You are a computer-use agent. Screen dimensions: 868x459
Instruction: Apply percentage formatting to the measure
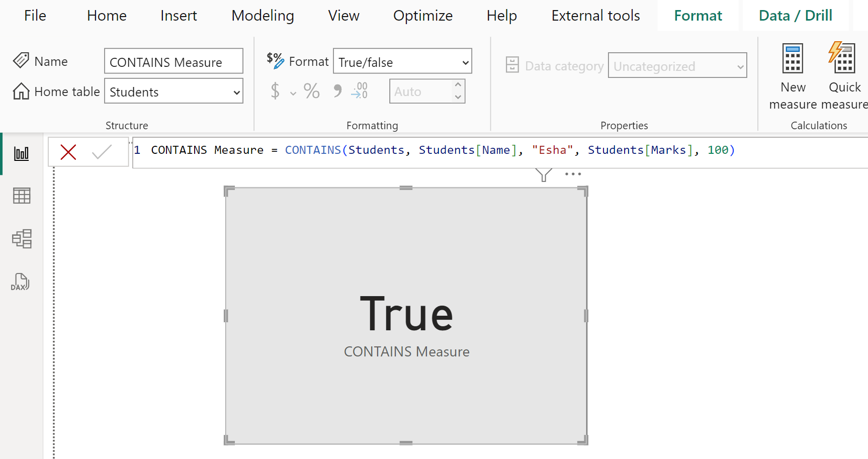[x=311, y=91]
